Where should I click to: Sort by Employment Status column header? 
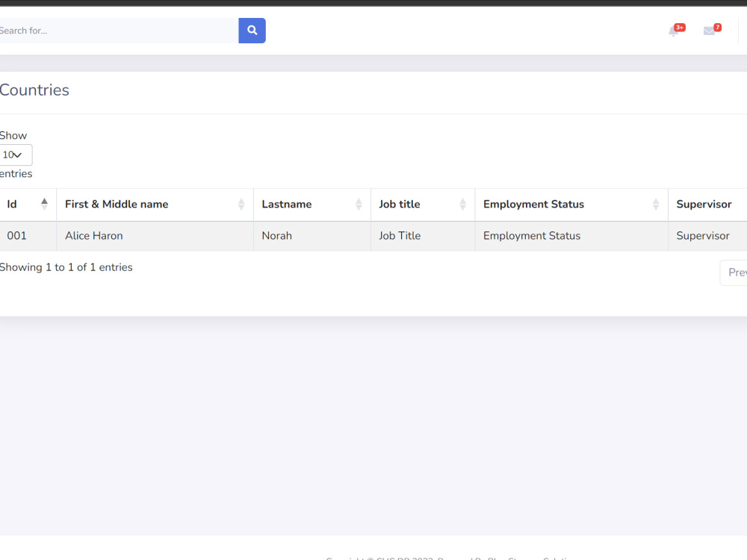(x=571, y=205)
